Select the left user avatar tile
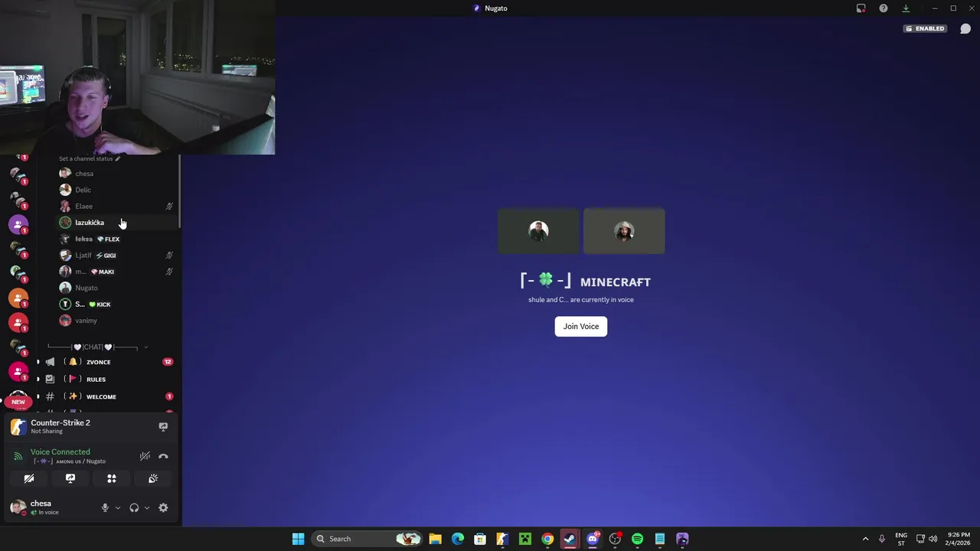This screenshot has width=980, height=551. click(x=538, y=231)
